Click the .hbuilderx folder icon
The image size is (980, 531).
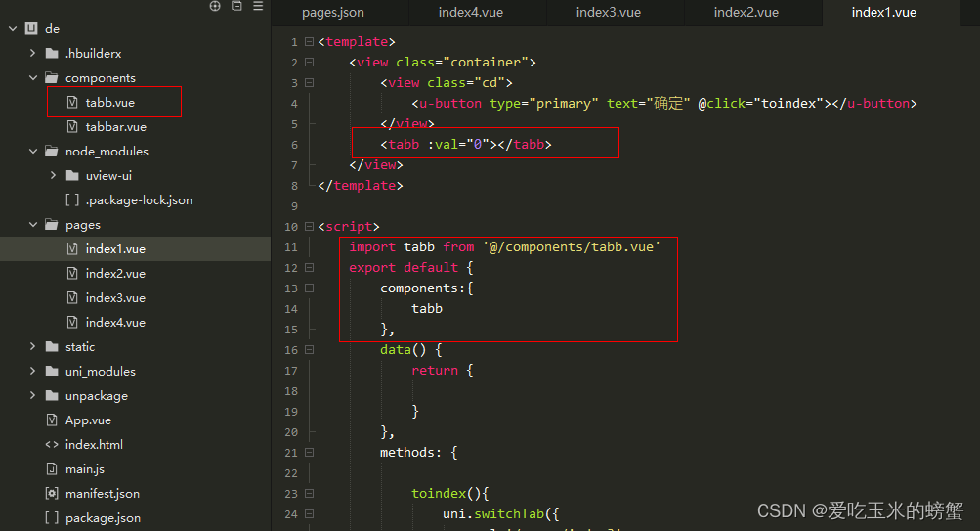pyautogui.click(x=53, y=53)
